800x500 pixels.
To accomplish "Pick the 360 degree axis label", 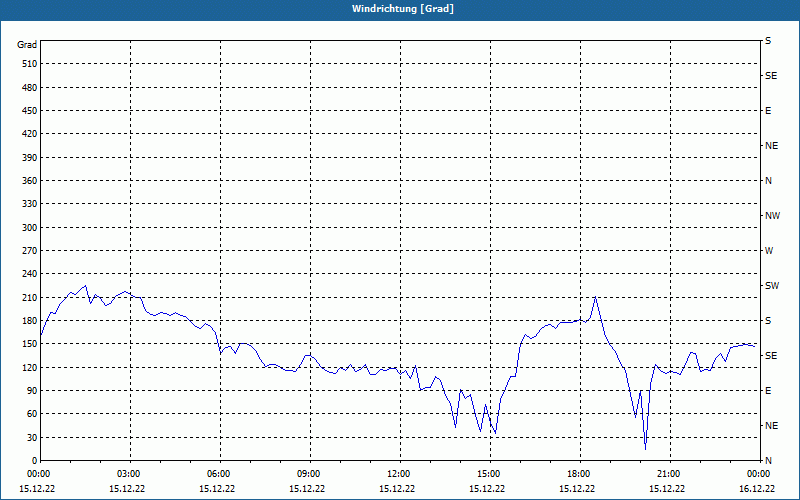I will point(29,181).
